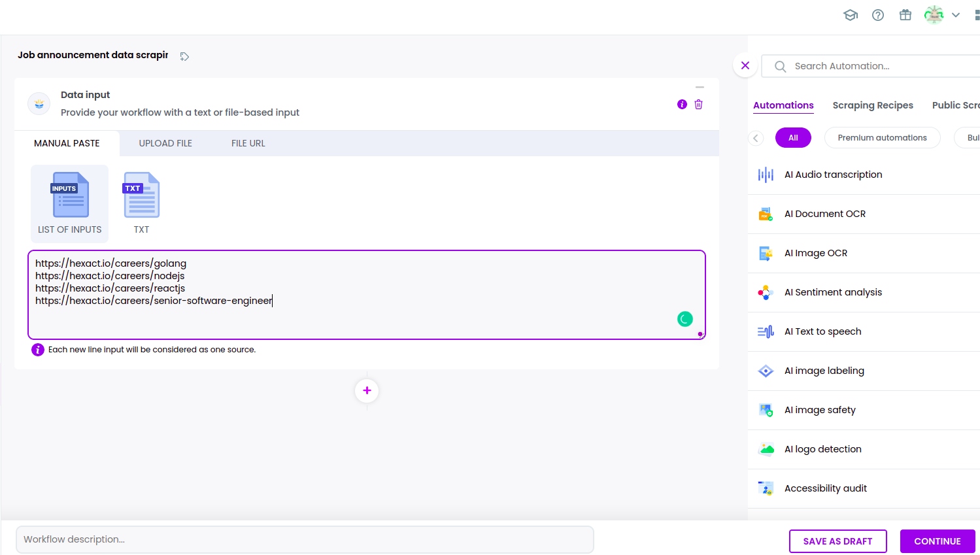Click the plus icon to add a step

(x=367, y=391)
